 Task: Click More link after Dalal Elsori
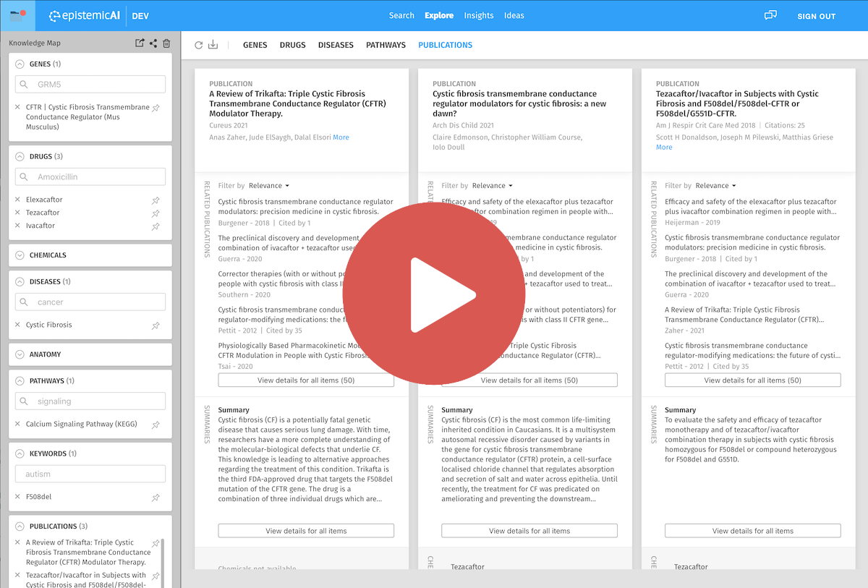click(x=341, y=137)
